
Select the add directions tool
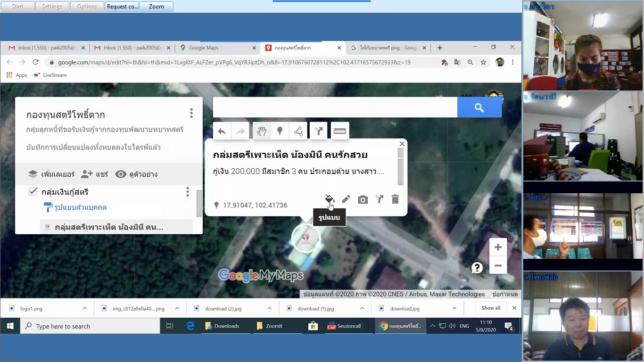pos(319,132)
